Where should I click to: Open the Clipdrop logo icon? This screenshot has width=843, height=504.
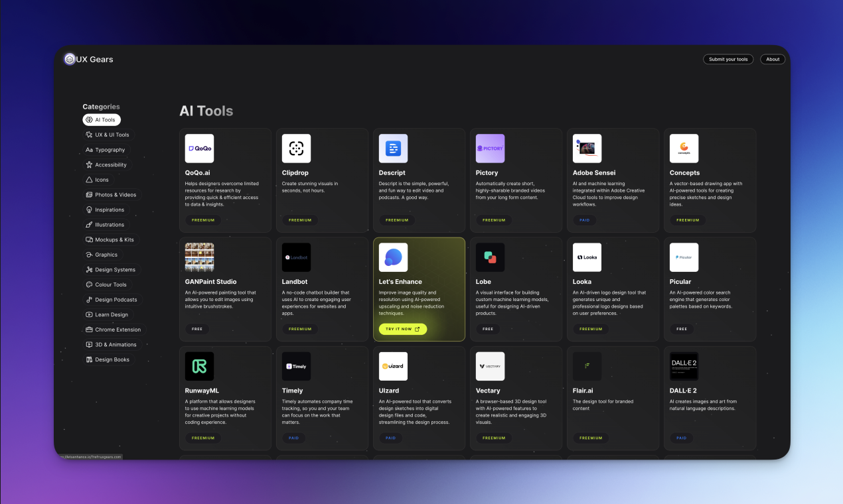pyautogui.click(x=296, y=149)
